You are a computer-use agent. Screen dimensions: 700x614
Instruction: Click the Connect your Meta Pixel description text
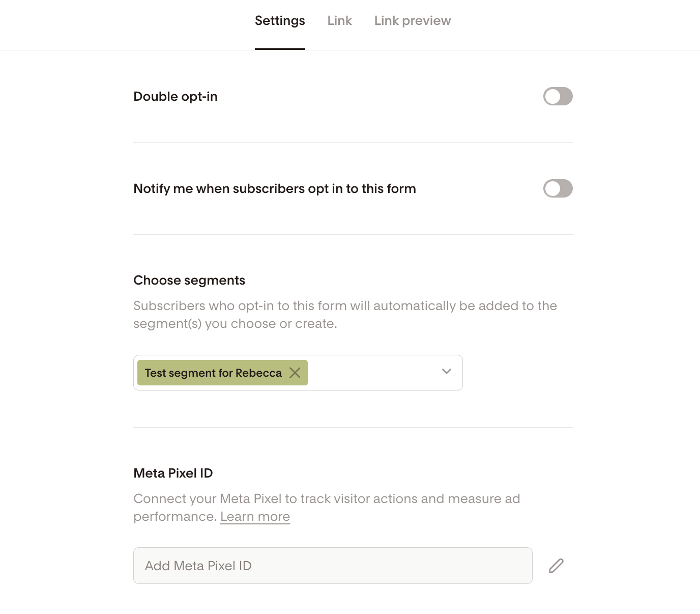point(326,499)
